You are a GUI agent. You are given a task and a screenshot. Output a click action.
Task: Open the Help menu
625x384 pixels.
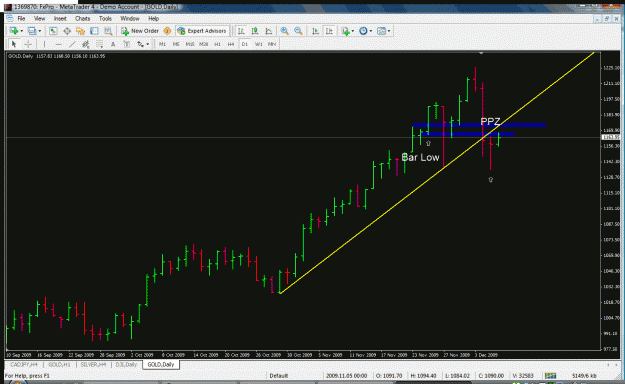click(x=153, y=19)
